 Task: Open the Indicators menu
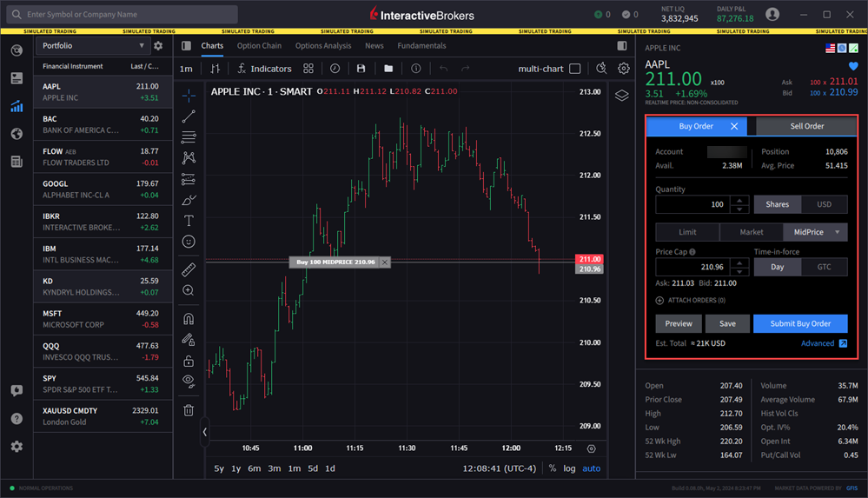(264, 69)
